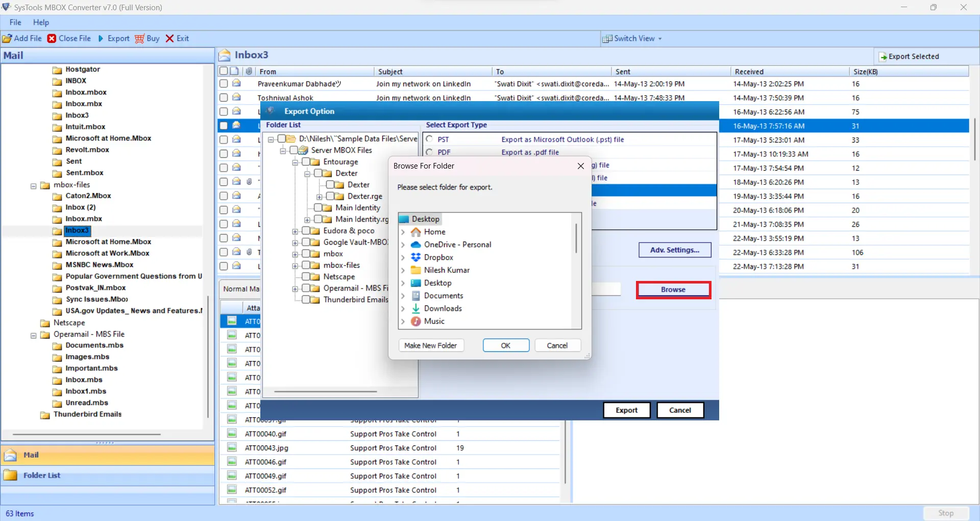The width and height of the screenshot is (980, 521).
Task: Open the Help menu
Action: pos(41,22)
